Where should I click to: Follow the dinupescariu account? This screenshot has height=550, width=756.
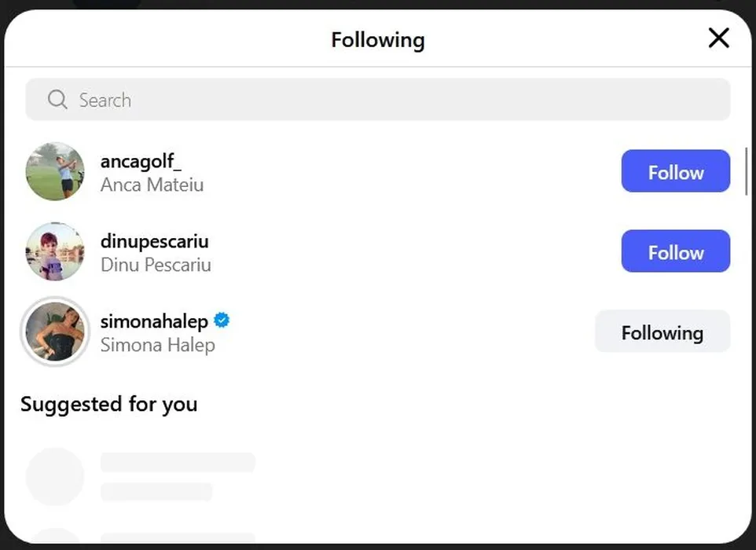(675, 251)
